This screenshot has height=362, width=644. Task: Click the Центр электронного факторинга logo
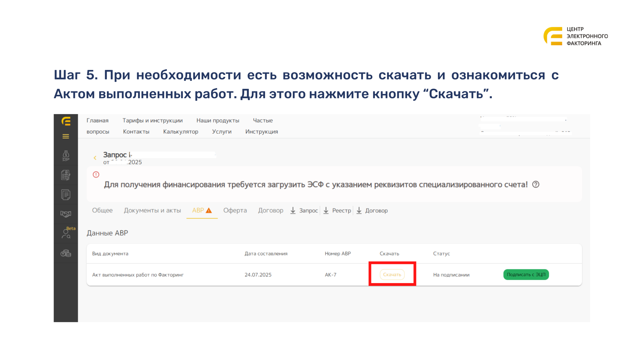[576, 36]
